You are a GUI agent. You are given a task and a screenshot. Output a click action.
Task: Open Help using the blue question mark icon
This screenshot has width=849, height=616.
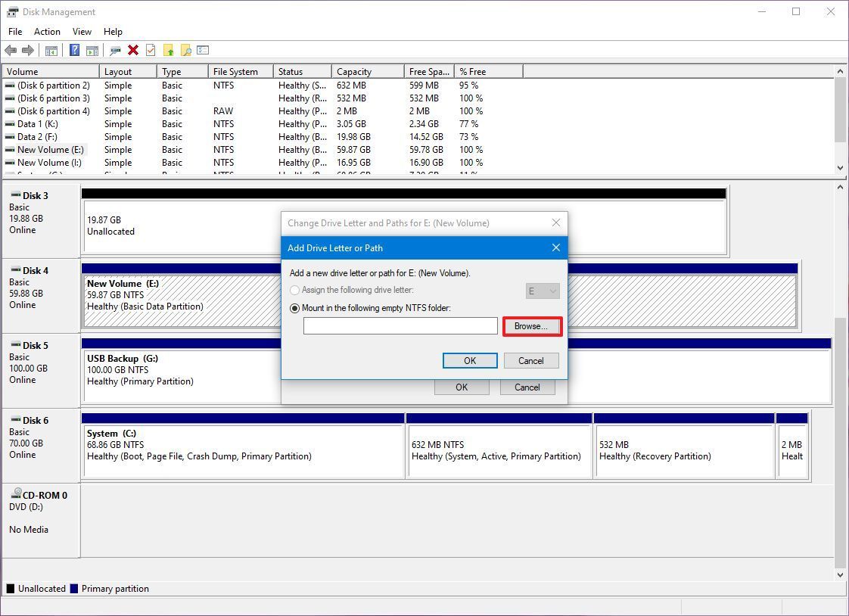click(74, 50)
